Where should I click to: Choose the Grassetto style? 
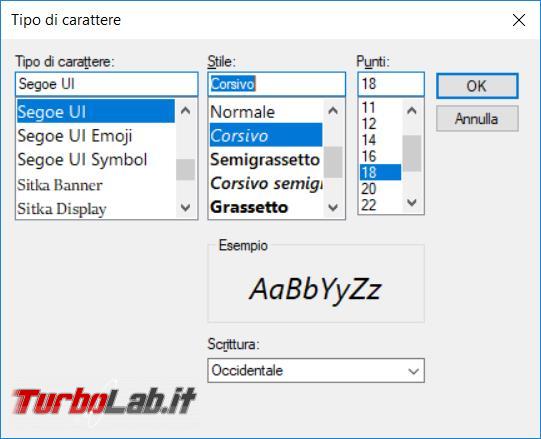coord(266,207)
